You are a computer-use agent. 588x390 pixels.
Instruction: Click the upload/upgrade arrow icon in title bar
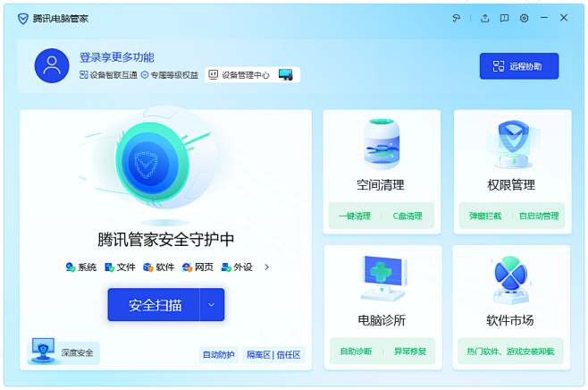(x=485, y=18)
